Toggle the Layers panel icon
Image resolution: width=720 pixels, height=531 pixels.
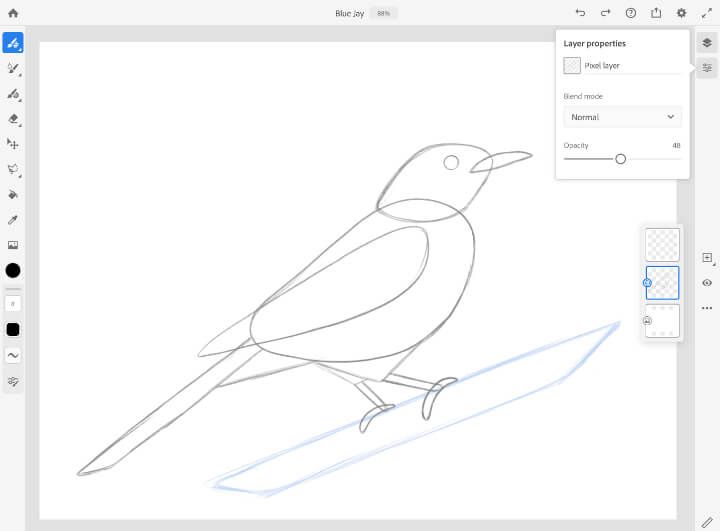707,43
